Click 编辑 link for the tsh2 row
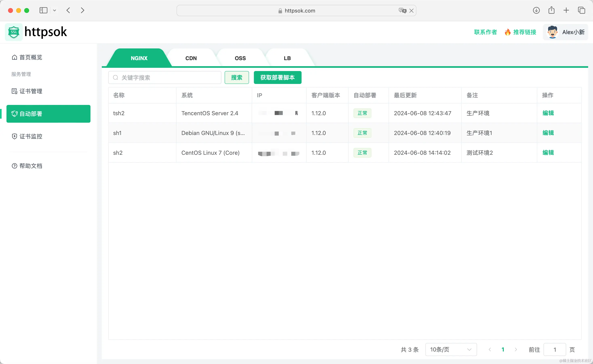 click(x=548, y=113)
